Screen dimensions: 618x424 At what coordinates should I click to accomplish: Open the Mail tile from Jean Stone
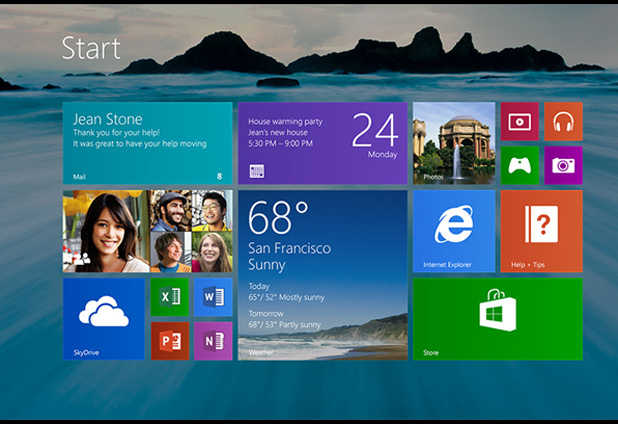point(147,143)
